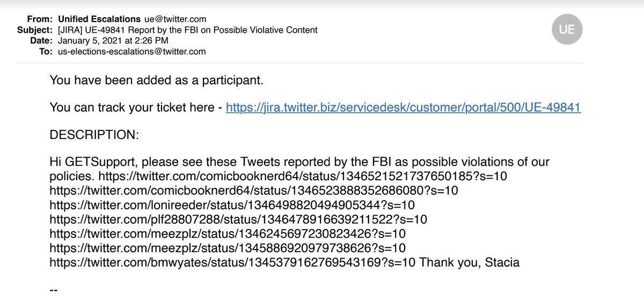
Task: Open the plf28807288 tweet URL
Action: (x=238, y=219)
